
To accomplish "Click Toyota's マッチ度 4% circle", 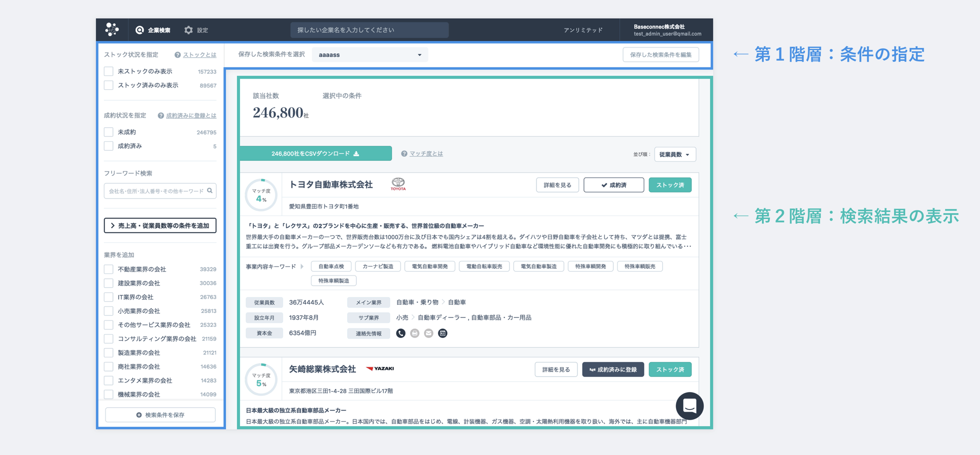I will point(261,195).
